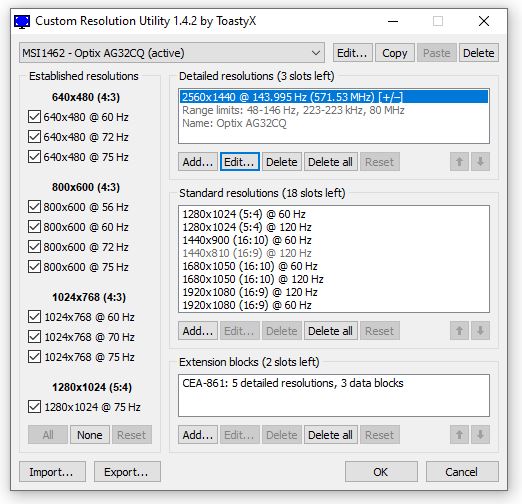Click the move up arrow in Standard resolutions
522x504 pixels.
(x=459, y=331)
